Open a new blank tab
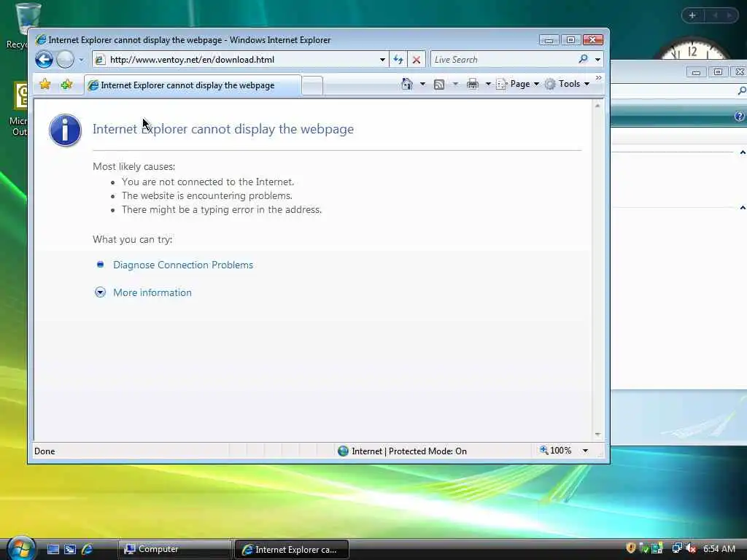This screenshot has width=747, height=560. pyautogui.click(x=312, y=86)
